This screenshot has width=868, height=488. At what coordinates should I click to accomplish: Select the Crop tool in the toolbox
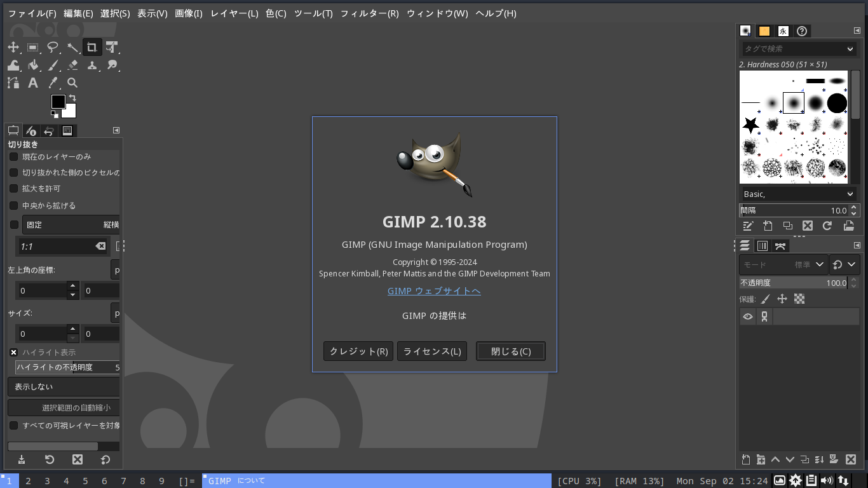coord(92,47)
